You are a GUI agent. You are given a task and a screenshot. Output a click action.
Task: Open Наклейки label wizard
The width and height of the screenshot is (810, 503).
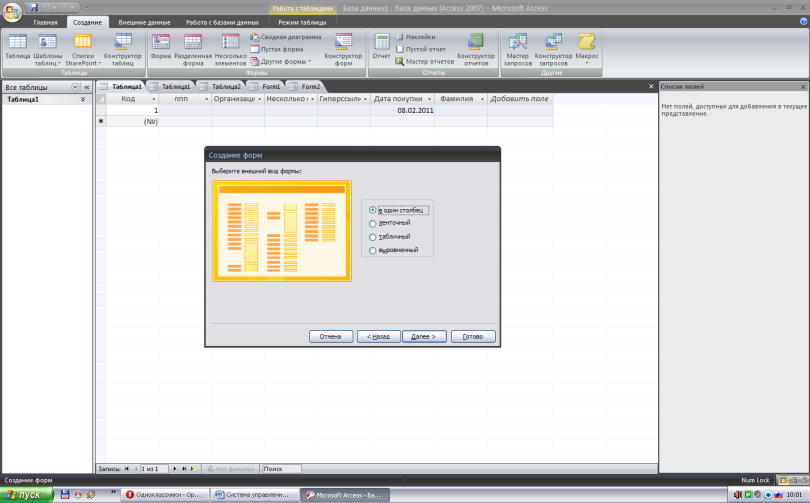[416, 37]
